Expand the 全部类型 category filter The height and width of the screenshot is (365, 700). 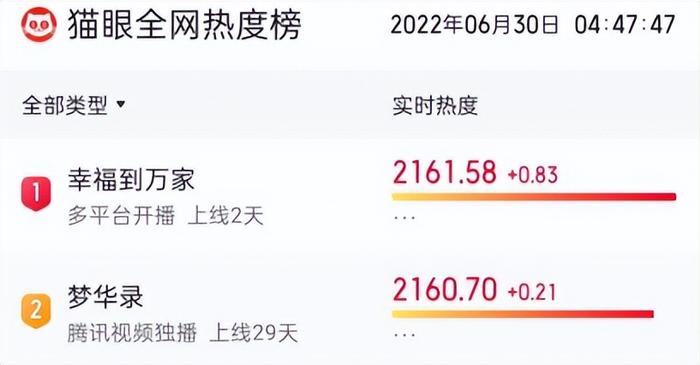(74, 105)
